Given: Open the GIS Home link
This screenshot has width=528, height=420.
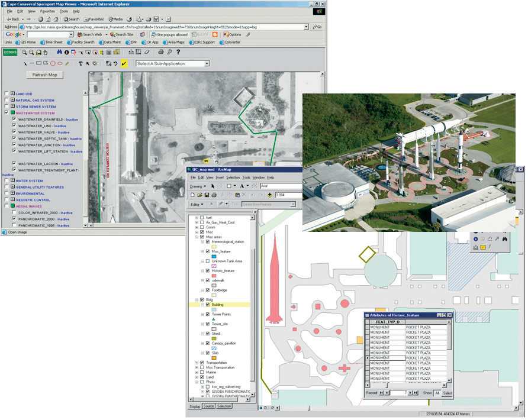Looking at the screenshot, I should tap(25, 43).
